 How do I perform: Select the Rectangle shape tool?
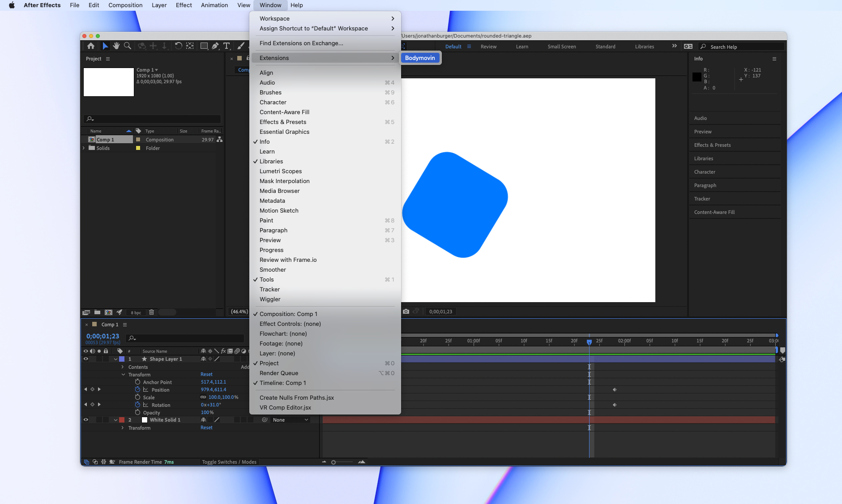[204, 46]
